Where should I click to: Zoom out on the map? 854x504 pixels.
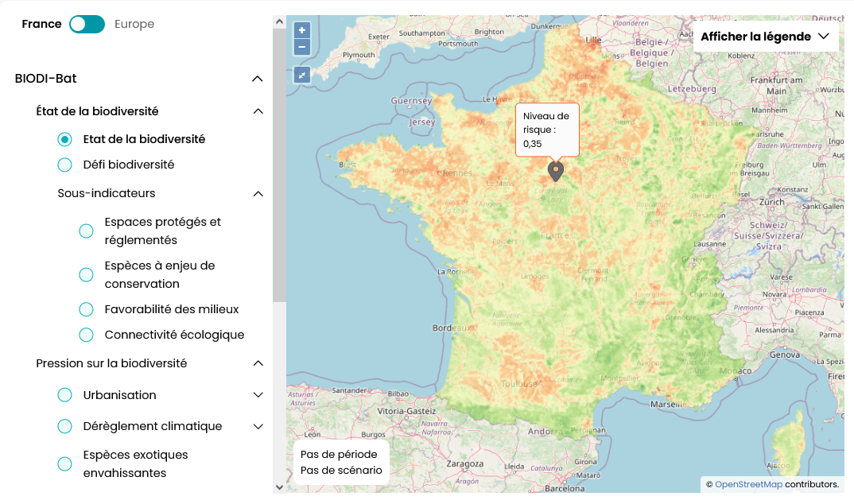point(301,47)
